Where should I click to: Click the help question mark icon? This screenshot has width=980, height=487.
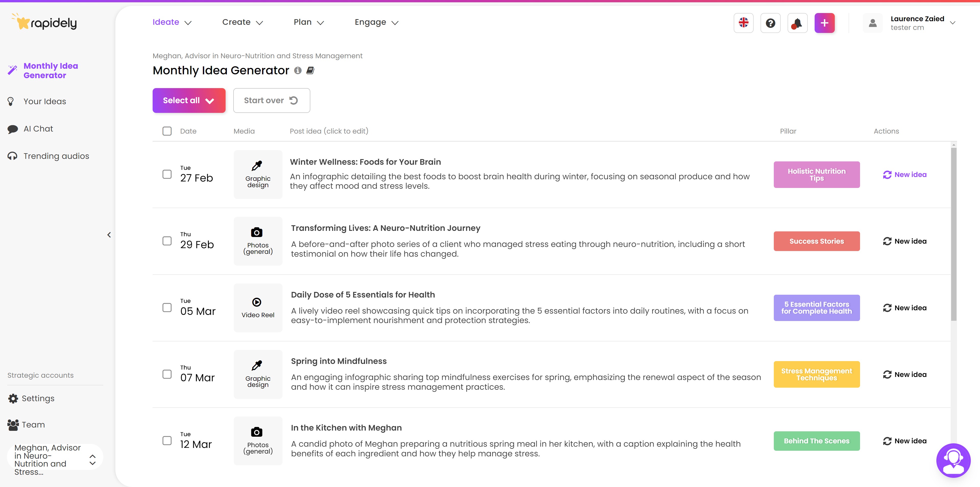point(770,23)
